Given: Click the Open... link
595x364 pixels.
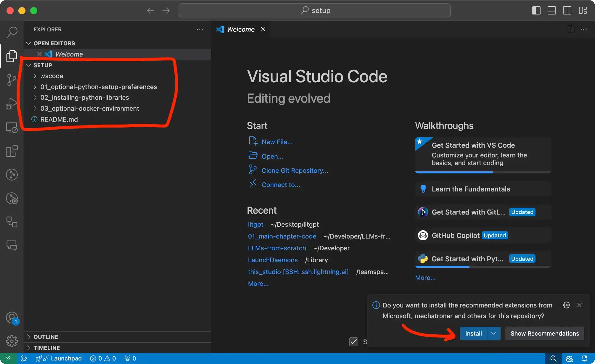Looking at the screenshot, I should (272, 156).
